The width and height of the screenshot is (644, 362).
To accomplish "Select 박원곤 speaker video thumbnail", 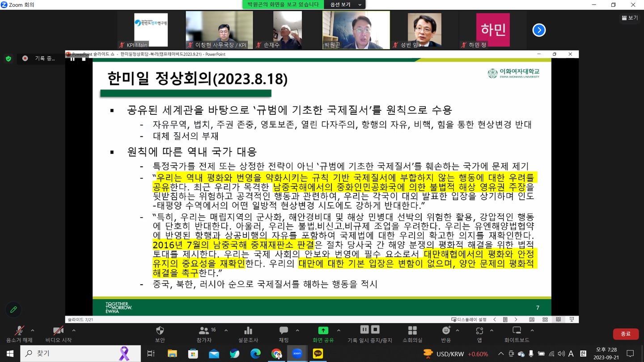I will click(x=356, y=30).
